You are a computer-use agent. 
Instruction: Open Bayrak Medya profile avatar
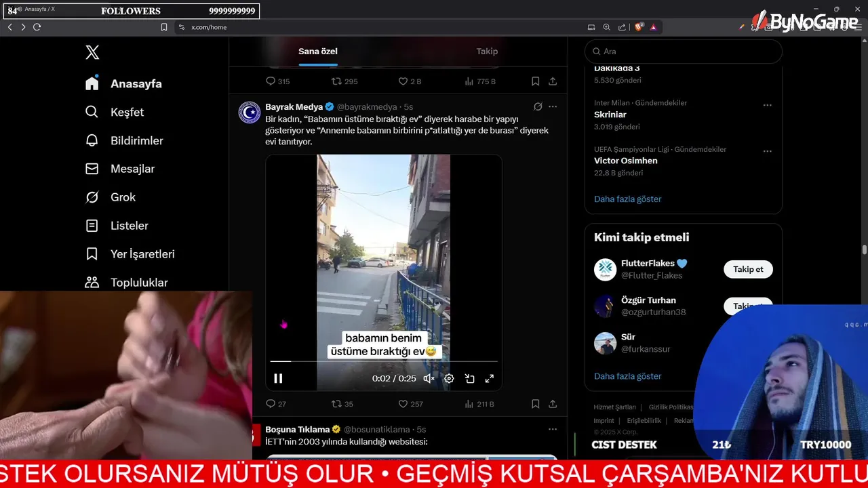pyautogui.click(x=250, y=113)
